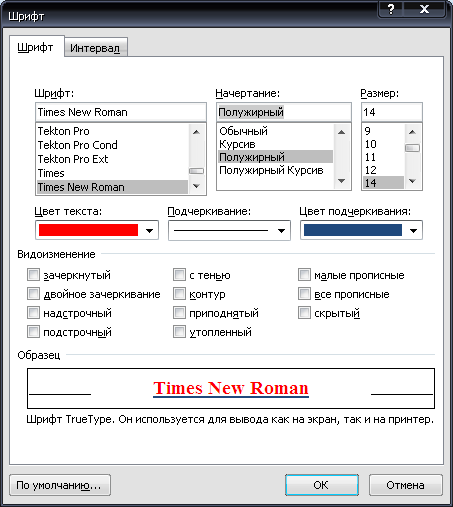This screenshot has width=453, height=507.
Task: Click the Times New Roman sample preview
Action: (231, 388)
